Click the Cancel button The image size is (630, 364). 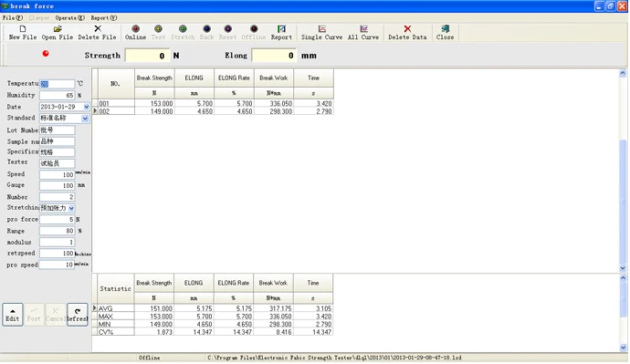56,315
